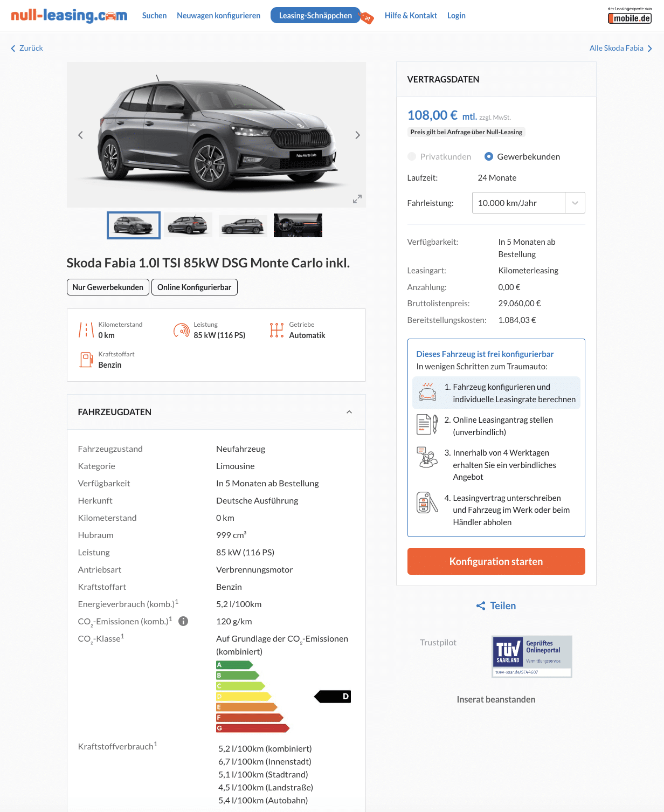This screenshot has width=664, height=812.
Task: Click the Kraftstoffart fuel pump icon
Action: pos(86,360)
